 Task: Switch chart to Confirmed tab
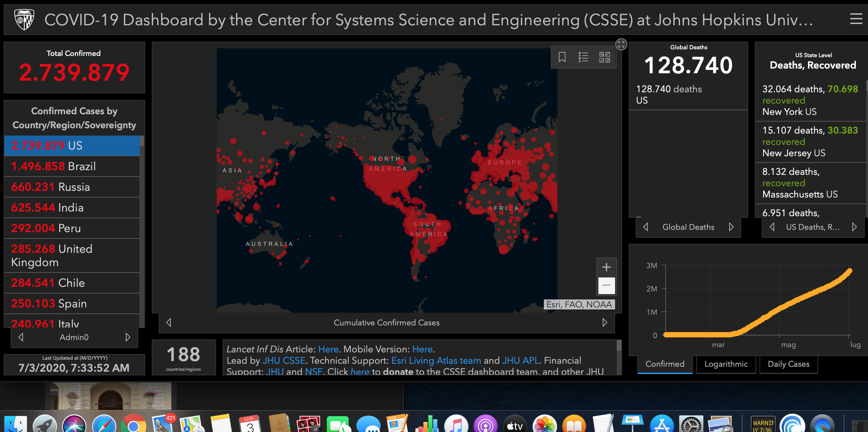coord(665,364)
